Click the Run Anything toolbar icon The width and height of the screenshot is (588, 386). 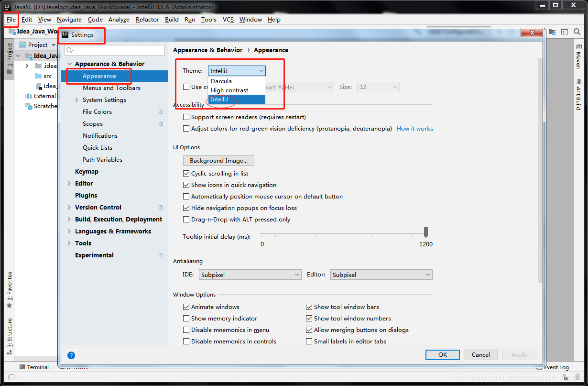point(565,32)
